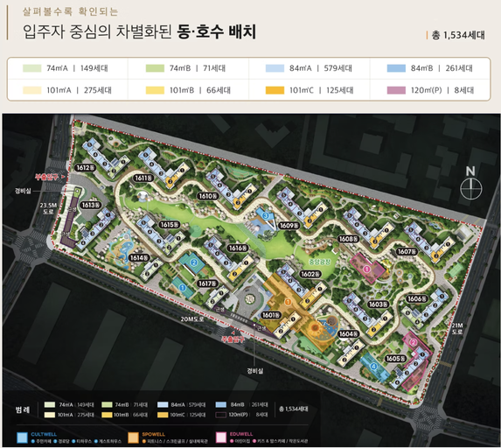Select building label 1612동
The image size is (501, 448).
tap(86, 167)
